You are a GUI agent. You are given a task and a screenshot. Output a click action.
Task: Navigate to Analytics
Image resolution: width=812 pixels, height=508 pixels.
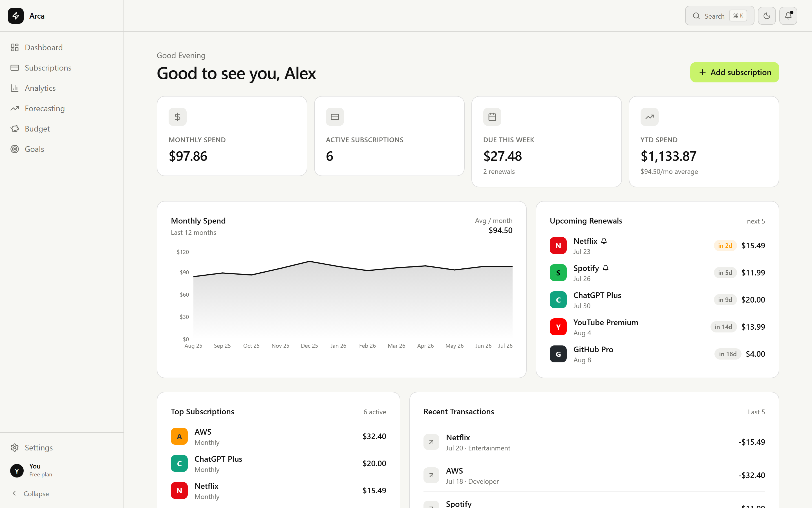point(62,88)
